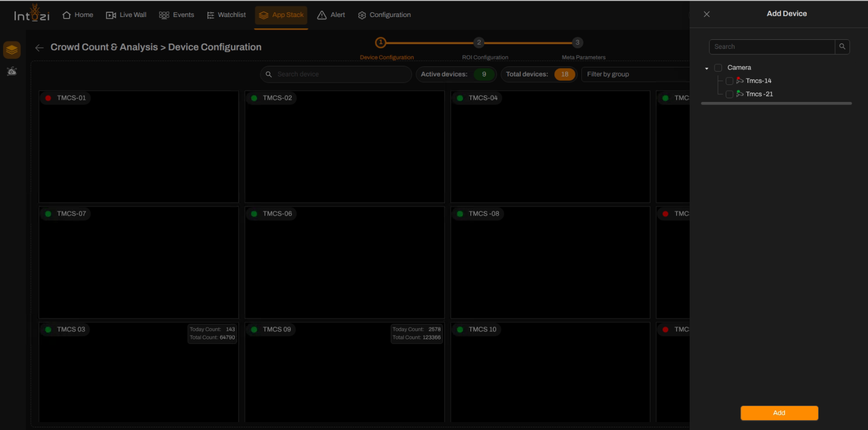Image resolution: width=868 pixels, height=430 pixels.
Task: Click the magnifier icon in Search device
Action: (x=269, y=74)
